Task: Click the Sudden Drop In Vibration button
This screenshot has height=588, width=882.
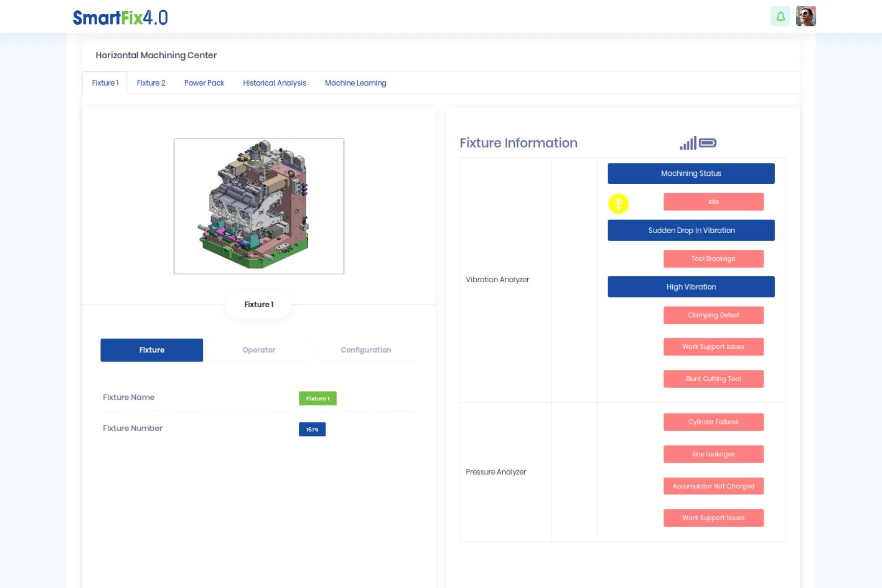Action: 691,230
